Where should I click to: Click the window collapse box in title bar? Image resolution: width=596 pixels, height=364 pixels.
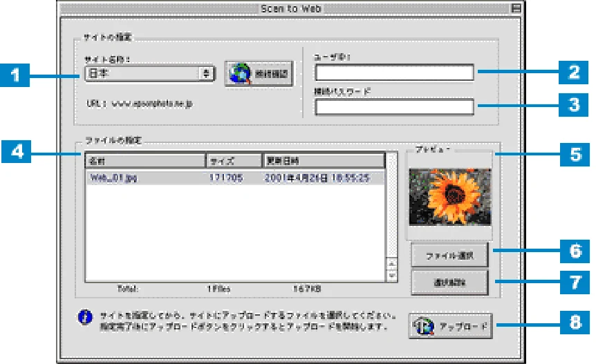516,8
